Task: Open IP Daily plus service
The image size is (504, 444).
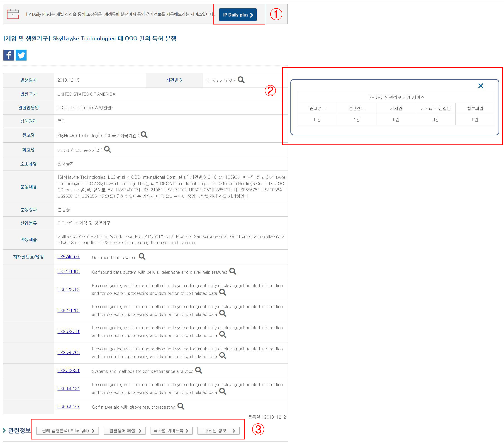Action: [238, 15]
